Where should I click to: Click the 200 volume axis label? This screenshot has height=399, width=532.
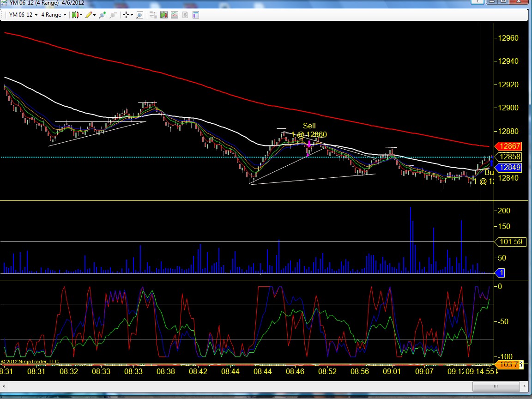click(x=504, y=211)
